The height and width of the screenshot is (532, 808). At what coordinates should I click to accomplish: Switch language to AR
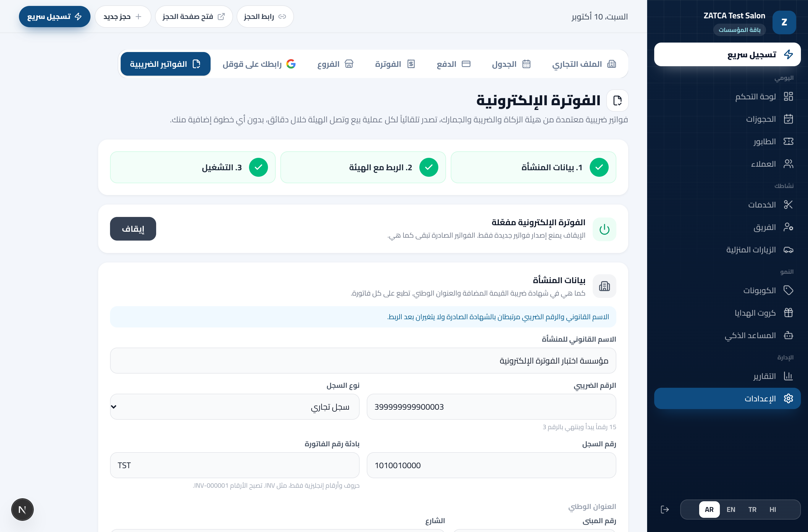point(709,509)
